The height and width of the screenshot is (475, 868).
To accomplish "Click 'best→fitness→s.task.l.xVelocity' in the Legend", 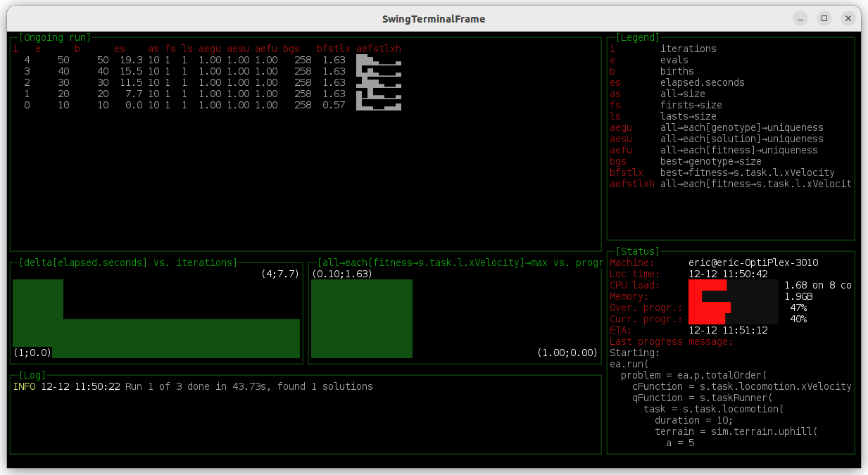I will click(748, 172).
